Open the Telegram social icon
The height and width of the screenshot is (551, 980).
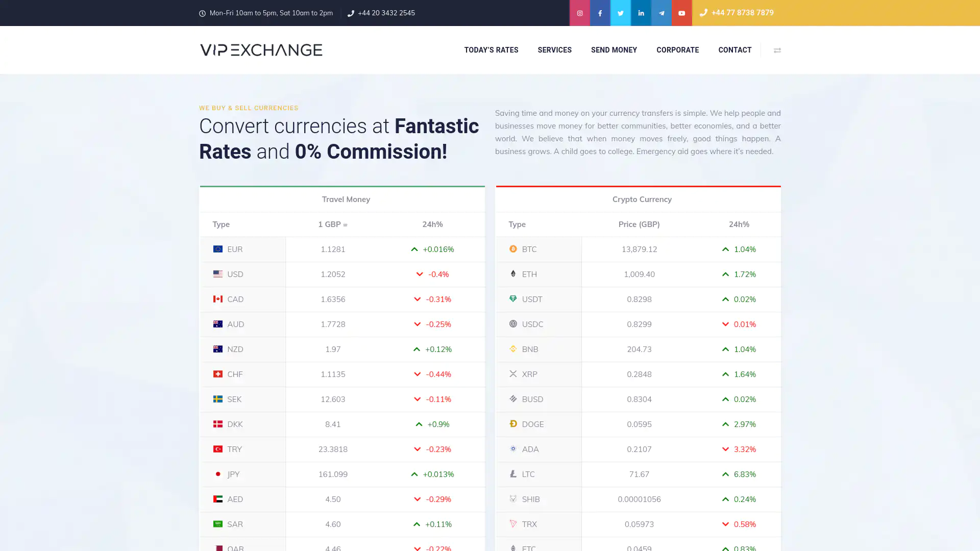tap(661, 13)
